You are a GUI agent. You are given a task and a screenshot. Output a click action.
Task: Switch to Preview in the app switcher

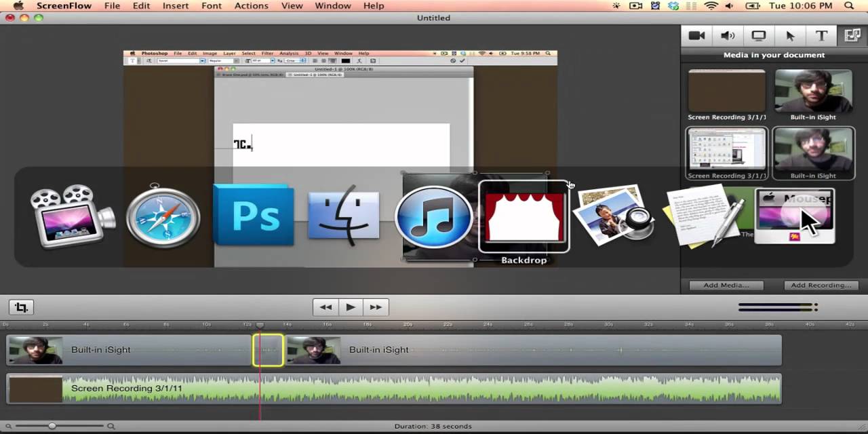[x=614, y=214]
